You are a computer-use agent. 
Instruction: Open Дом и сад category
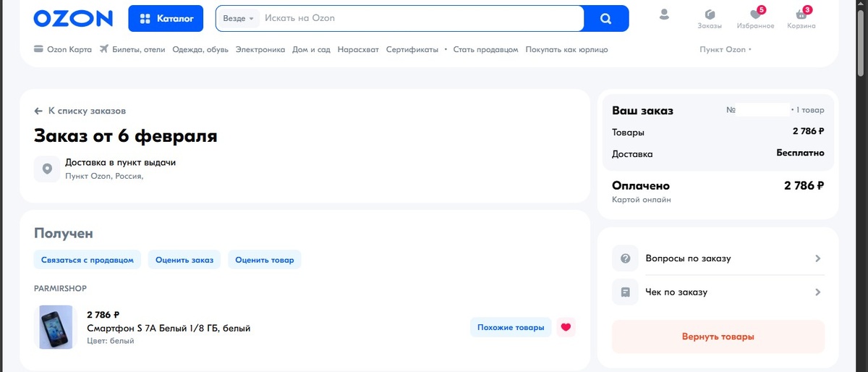(x=311, y=50)
